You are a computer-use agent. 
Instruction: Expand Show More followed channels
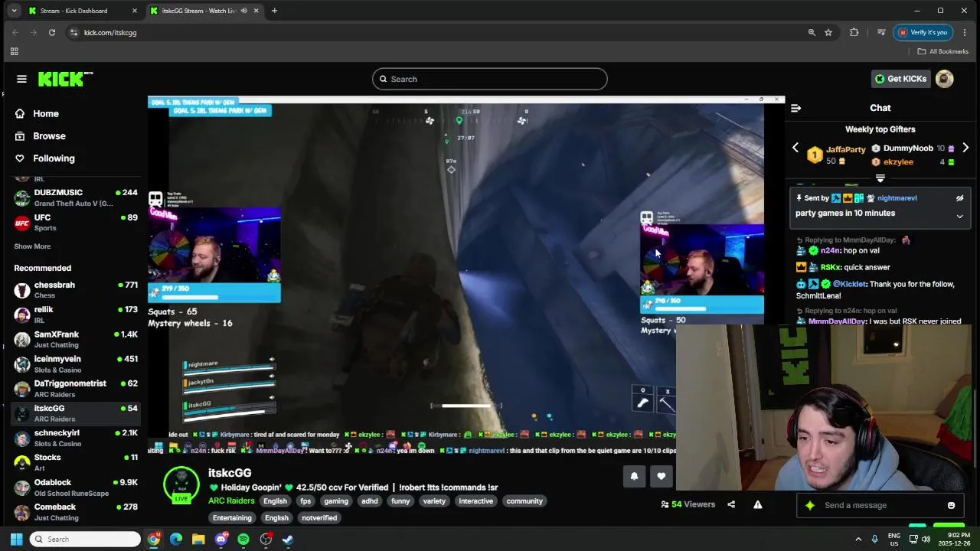pyautogui.click(x=32, y=246)
